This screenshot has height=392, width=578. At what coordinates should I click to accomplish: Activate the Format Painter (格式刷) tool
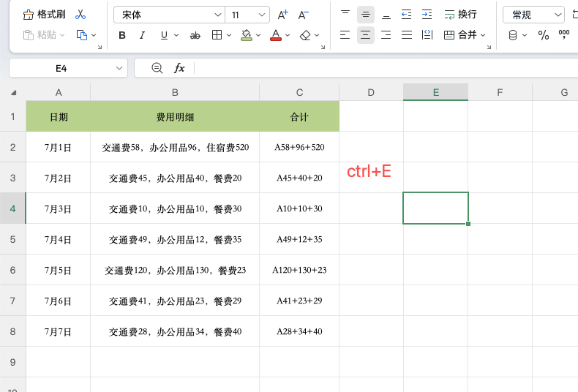coord(44,15)
